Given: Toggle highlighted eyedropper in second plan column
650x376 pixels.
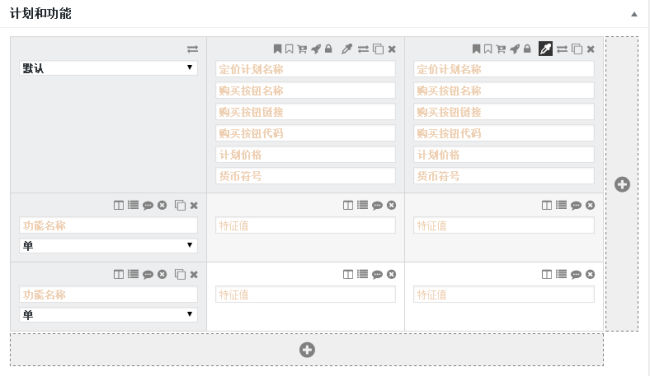Looking at the screenshot, I should (x=546, y=49).
